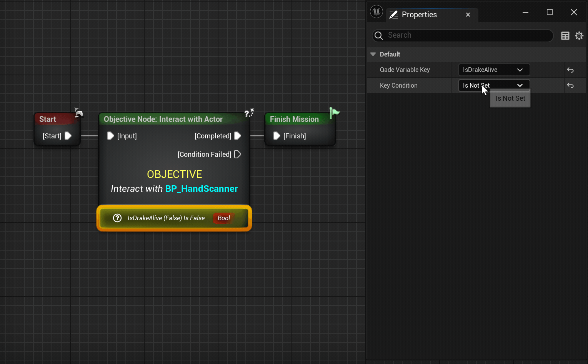Click the BP_HandScanner actor reference
Image resolution: width=588 pixels, height=364 pixels.
[202, 189]
